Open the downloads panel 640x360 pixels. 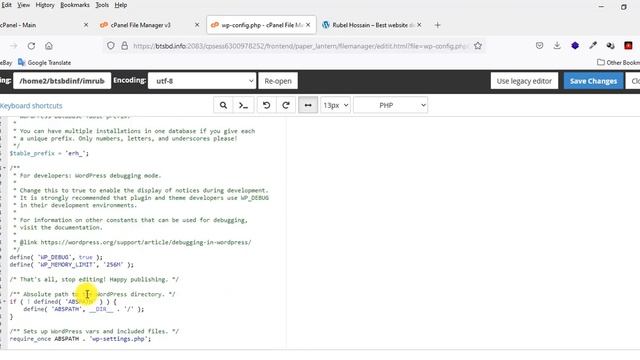(557, 46)
